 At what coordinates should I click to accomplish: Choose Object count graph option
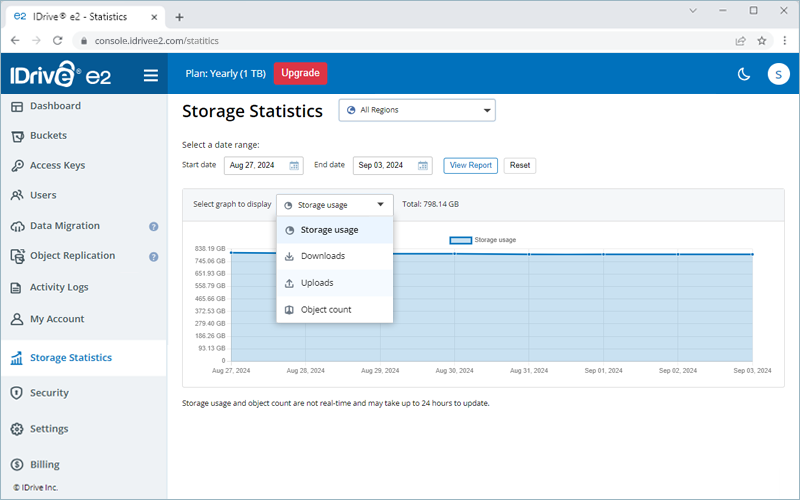[x=325, y=310]
